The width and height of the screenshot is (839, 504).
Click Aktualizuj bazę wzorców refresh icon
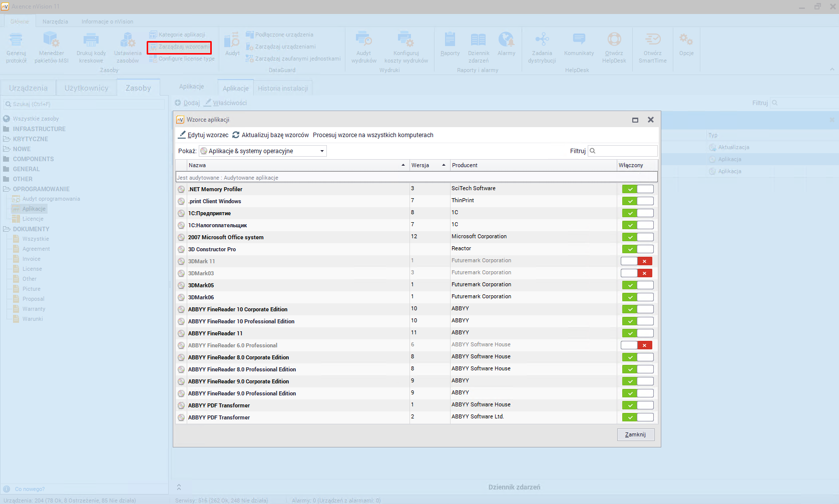[236, 135]
